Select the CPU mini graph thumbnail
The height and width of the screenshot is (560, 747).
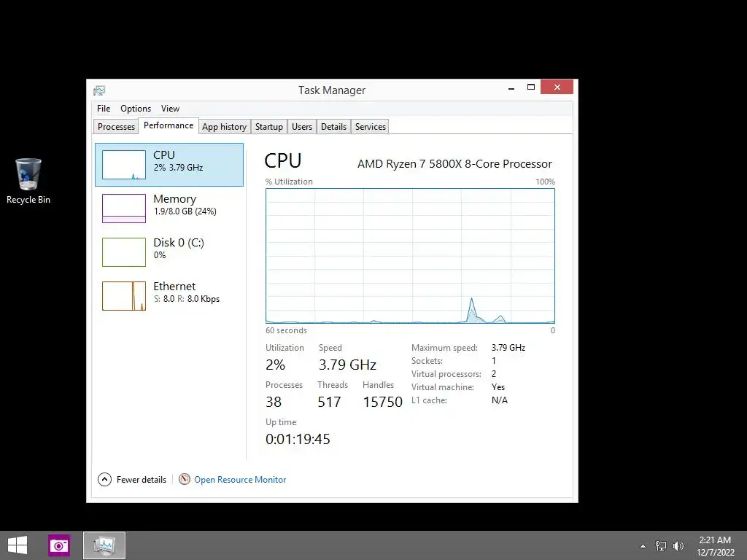124,165
